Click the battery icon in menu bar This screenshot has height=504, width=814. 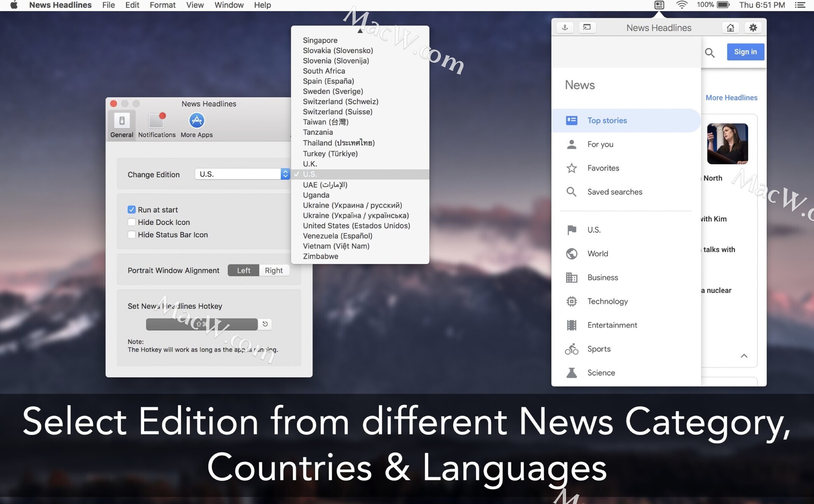[723, 5]
